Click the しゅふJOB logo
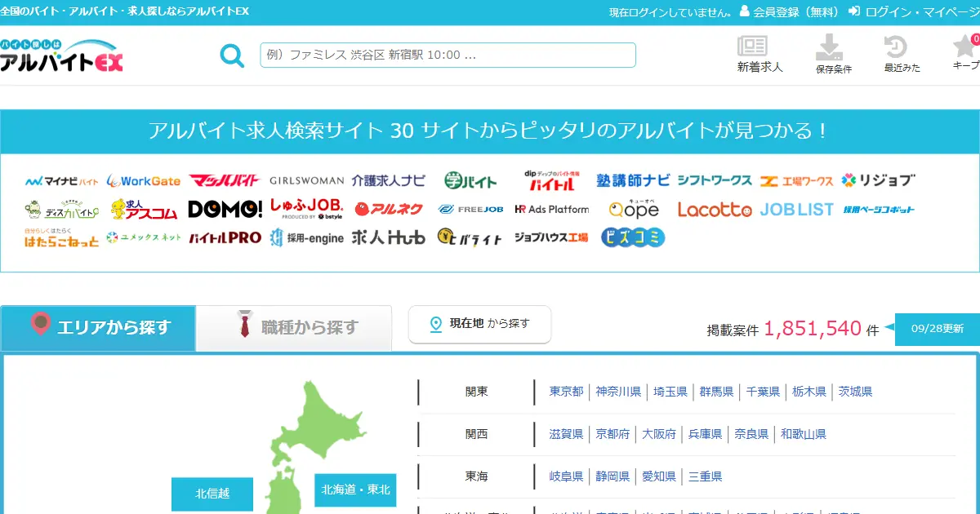The image size is (980, 514). (306, 210)
